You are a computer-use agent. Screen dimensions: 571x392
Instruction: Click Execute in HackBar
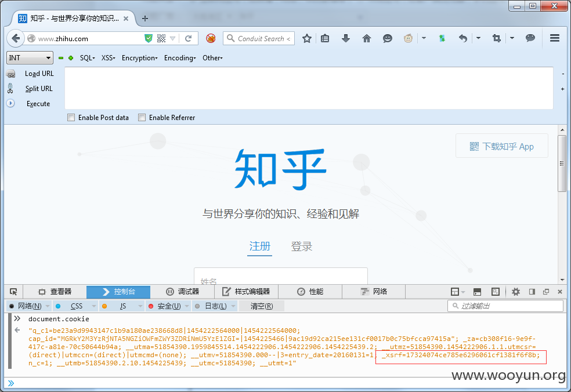point(38,104)
